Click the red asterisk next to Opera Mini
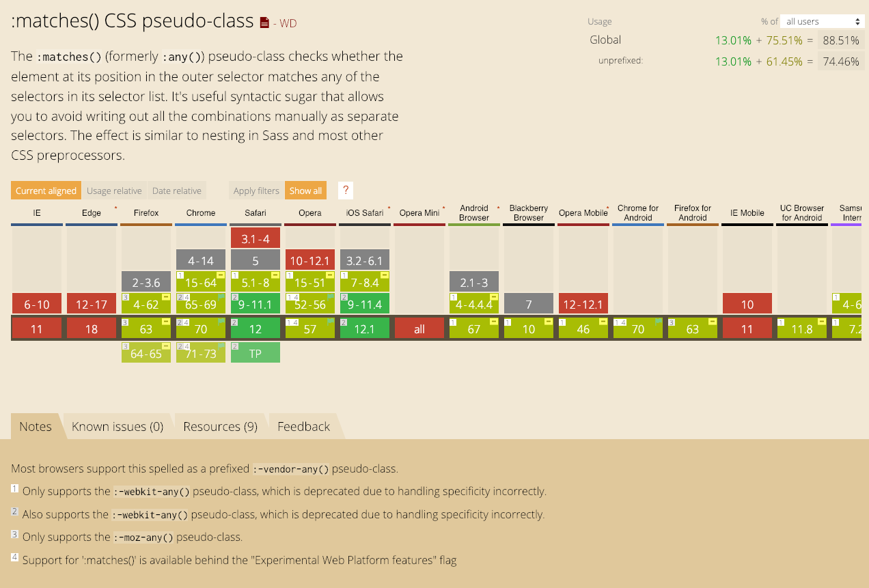Viewport: 869px width, 588px height. 444,207
